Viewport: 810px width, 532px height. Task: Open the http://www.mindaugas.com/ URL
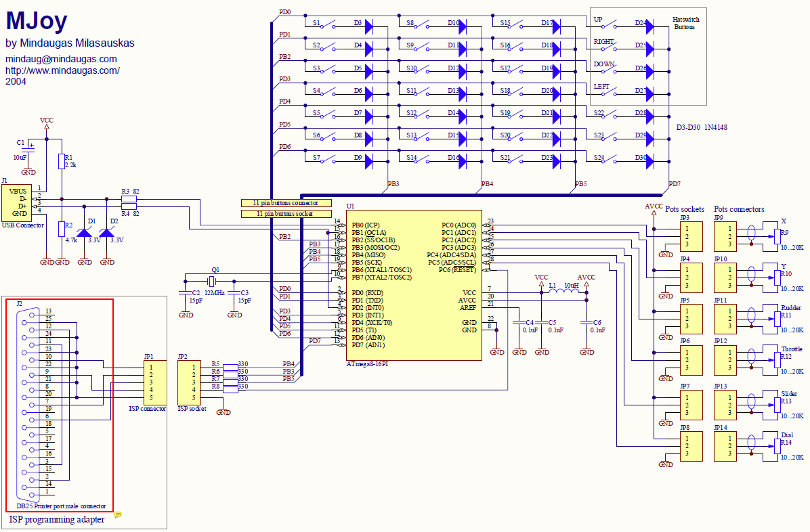63,70
